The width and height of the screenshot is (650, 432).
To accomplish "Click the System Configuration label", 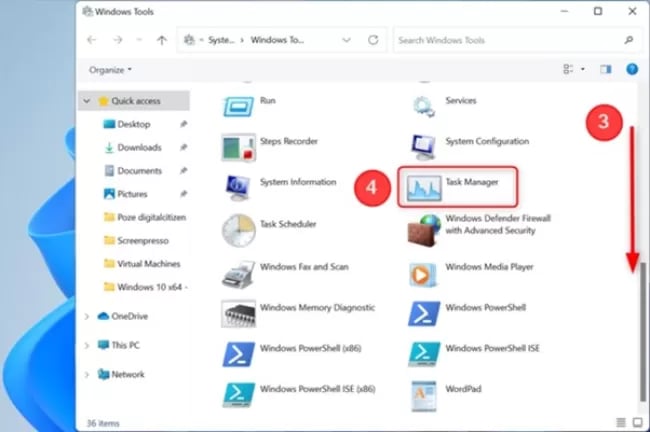I will 487,141.
